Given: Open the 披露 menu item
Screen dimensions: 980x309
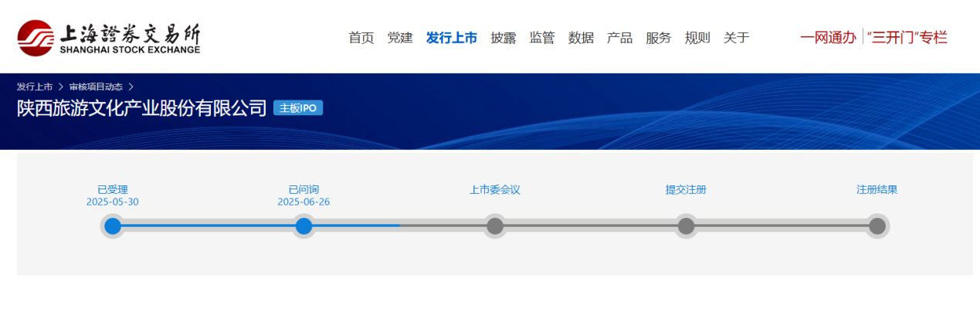Looking at the screenshot, I should point(504,37).
